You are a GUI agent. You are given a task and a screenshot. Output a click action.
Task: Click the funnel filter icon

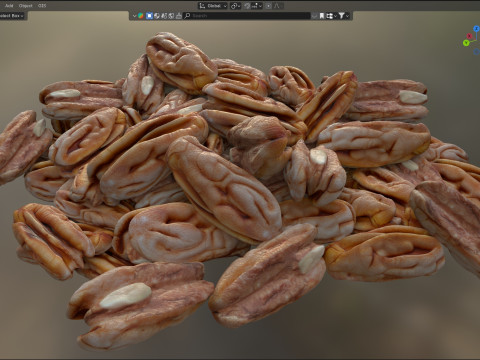[x=341, y=16]
